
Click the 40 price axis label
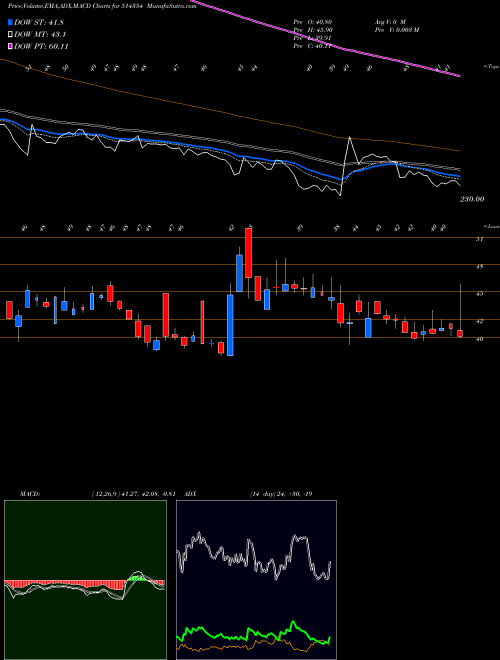479,339
